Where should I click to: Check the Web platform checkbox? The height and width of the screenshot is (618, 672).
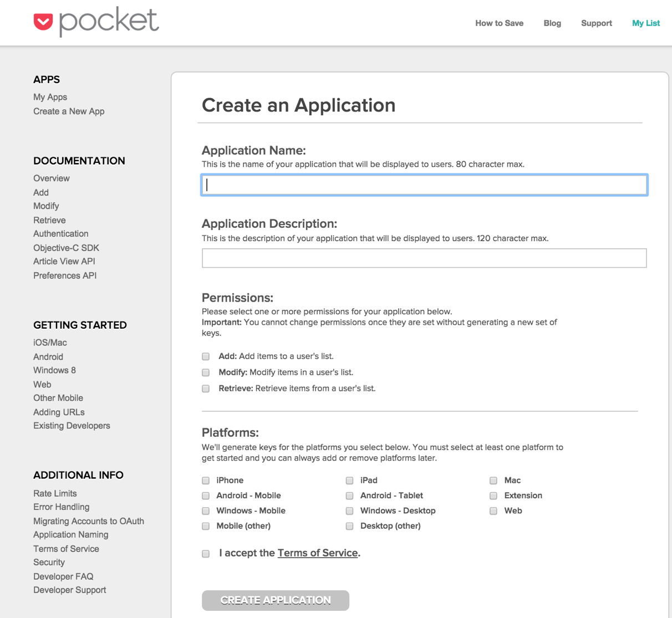(493, 510)
